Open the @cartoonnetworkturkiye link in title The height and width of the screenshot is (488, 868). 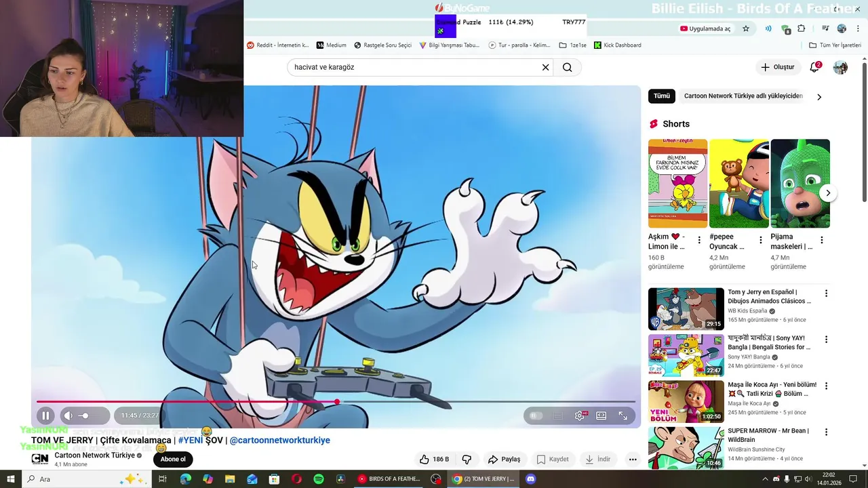click(x=280, y=440)
